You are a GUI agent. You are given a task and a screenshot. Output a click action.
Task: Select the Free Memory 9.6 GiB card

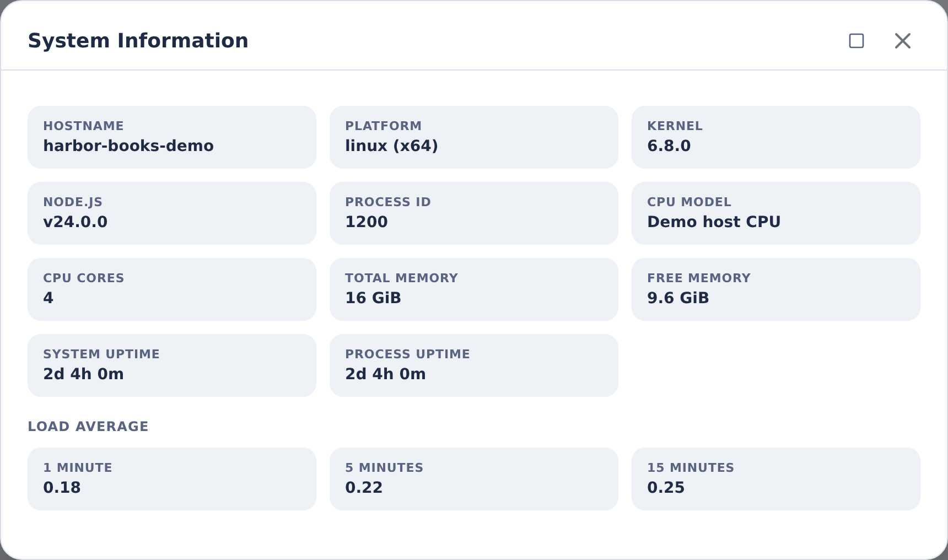coord(776,289)
